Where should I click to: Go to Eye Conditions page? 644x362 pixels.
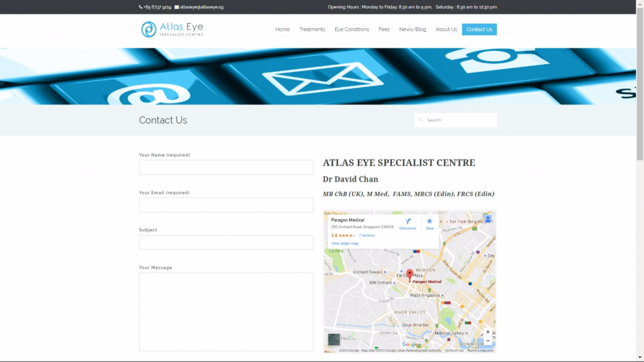[352, 30]
